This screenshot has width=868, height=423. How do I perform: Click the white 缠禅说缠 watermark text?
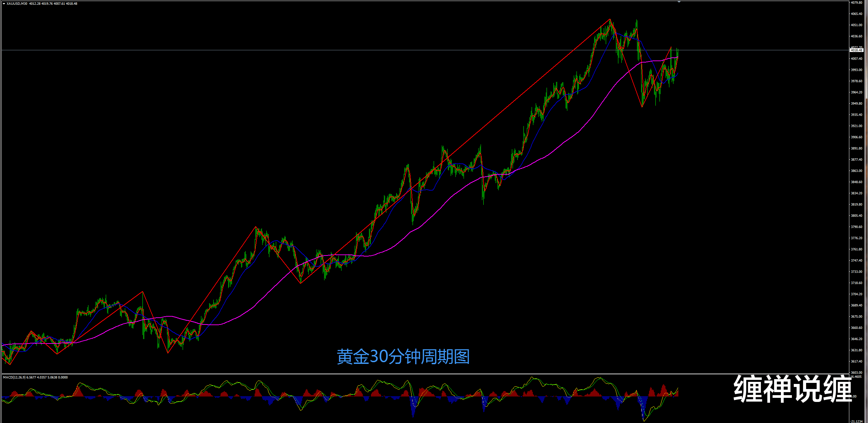tap(792, 389)
